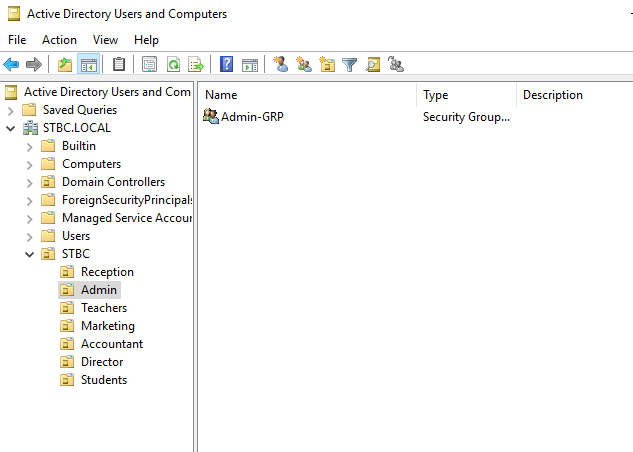The width and height of the screenshot is (633, 452).
Task: Toggle the Show/Hide Action Pane icon
Action: (x=249, y=65)
